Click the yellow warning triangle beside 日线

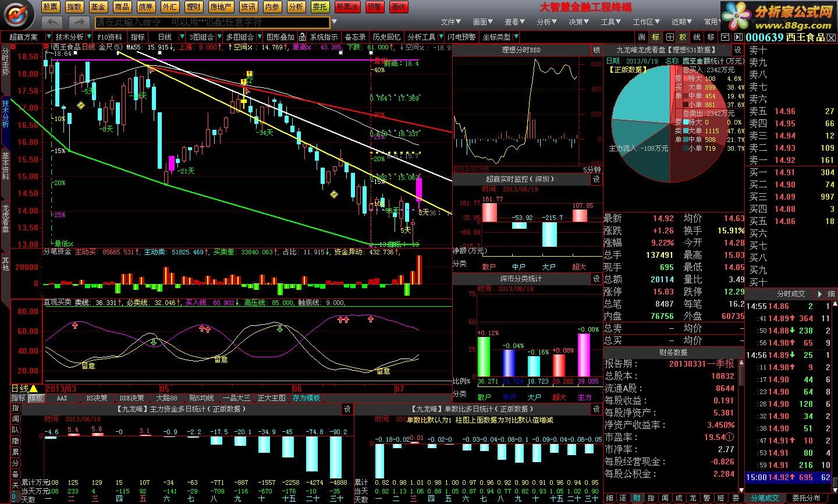click(x=34, y=389)
